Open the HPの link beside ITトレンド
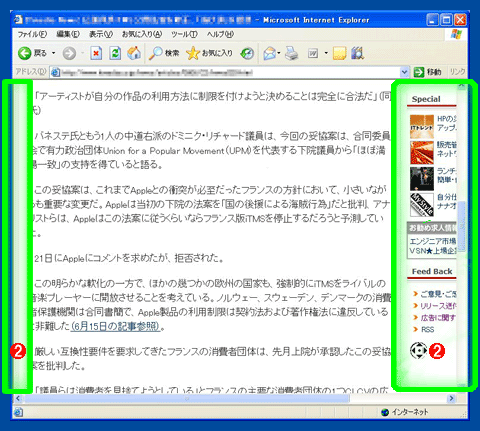Screen dimensions: 480x431 pos(447,123)
